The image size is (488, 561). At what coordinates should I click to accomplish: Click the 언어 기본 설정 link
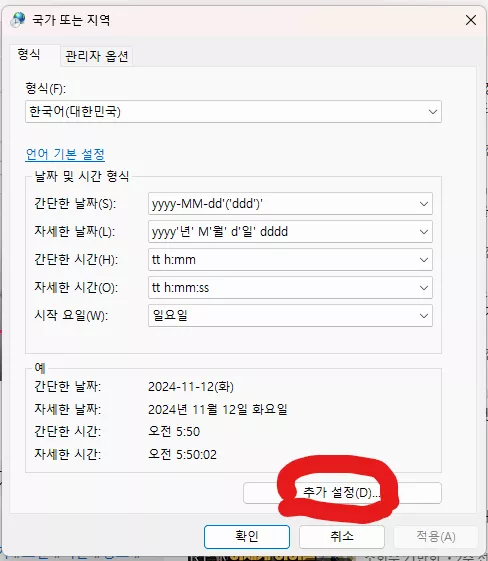65,155
